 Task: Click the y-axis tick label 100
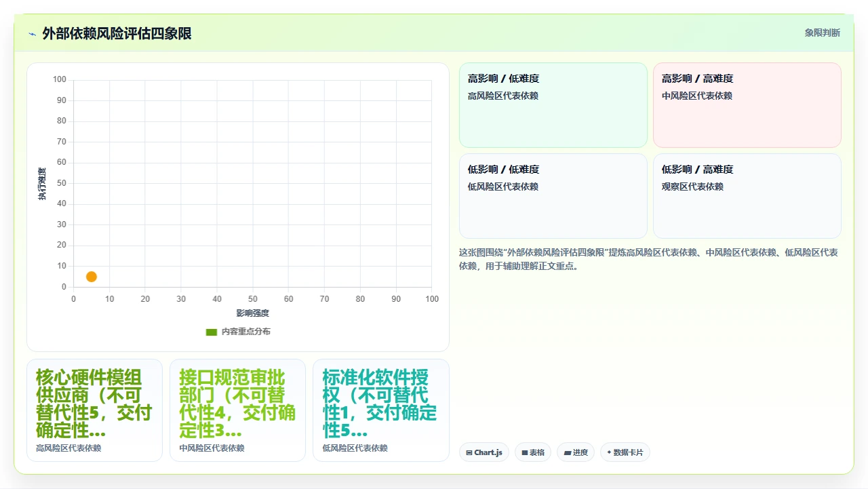[60, 80]
